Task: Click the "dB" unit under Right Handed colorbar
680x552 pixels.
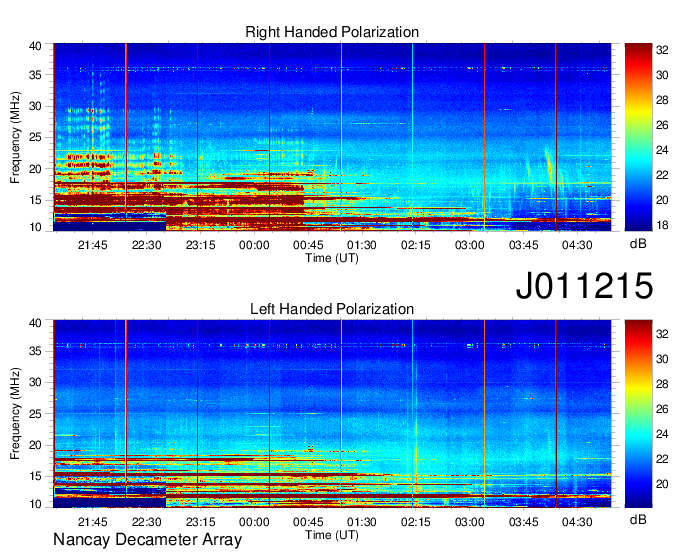Action: pyautogui.click(x=638, y=243)
